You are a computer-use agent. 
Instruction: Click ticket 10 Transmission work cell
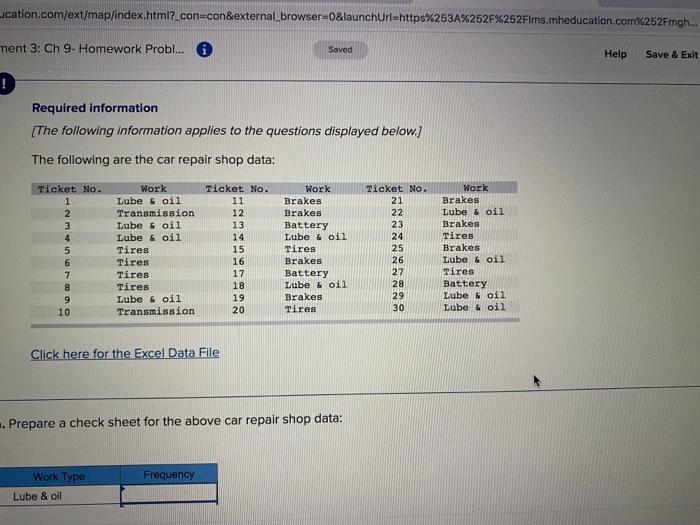tap(156, 311)
